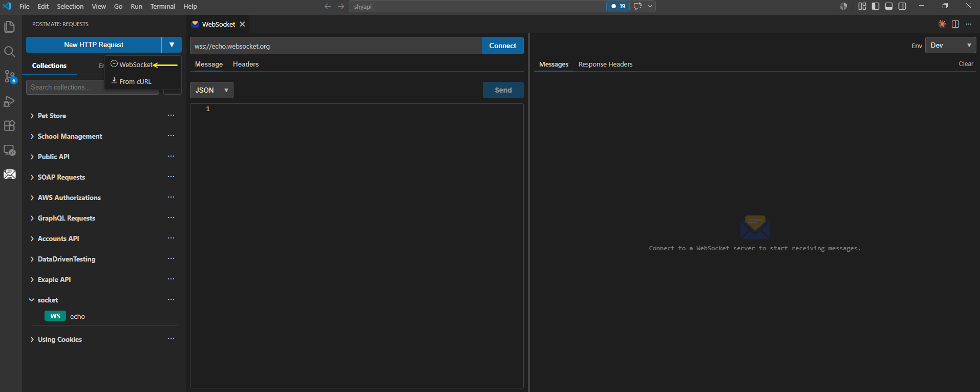Viewport: 980px width, 392px height.
Task: Open More Actions ellipsis in editor toolbar
Action: point(969,24)
